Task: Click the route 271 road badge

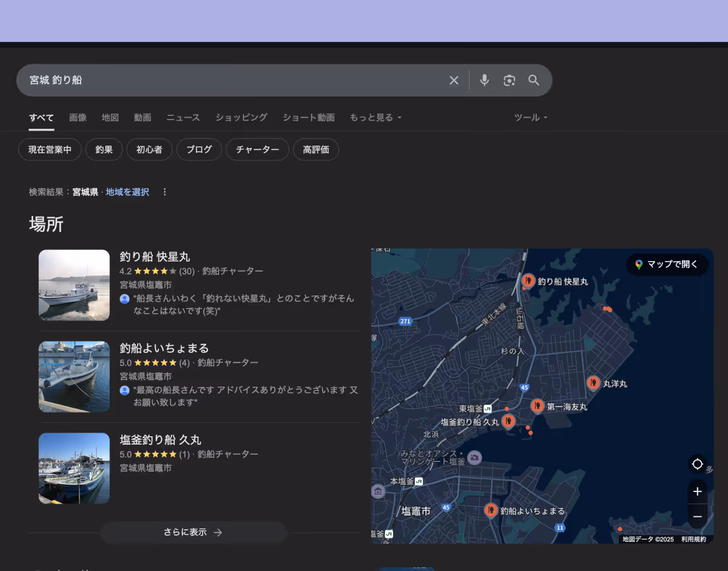Action: click(405, 320)
